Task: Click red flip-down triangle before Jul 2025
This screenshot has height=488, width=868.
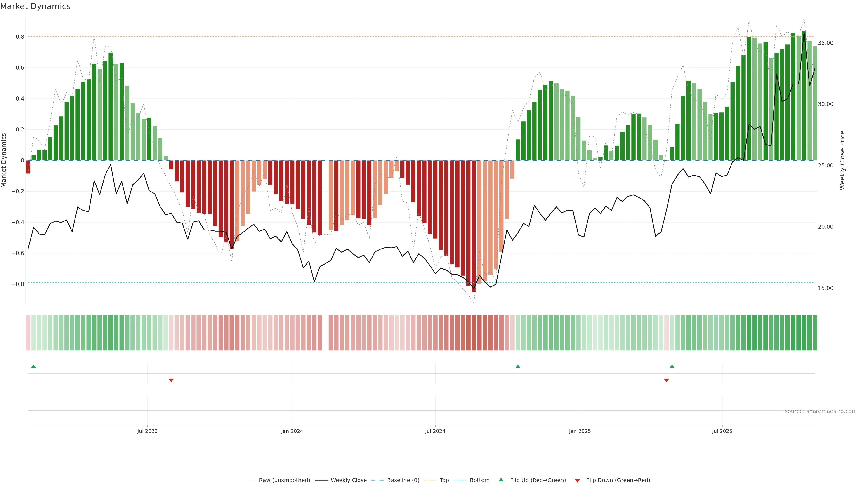Action: [x=666, y=380]
